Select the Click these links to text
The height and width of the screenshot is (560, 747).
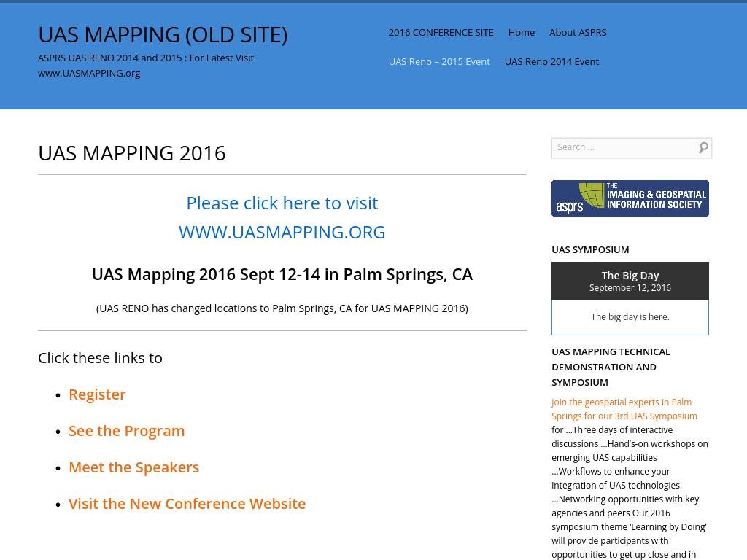coord(100,357)
